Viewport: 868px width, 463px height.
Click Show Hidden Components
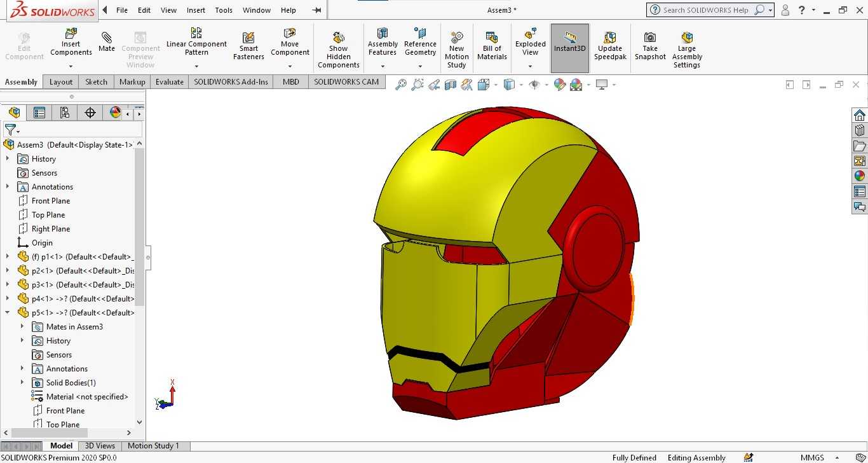339,49
